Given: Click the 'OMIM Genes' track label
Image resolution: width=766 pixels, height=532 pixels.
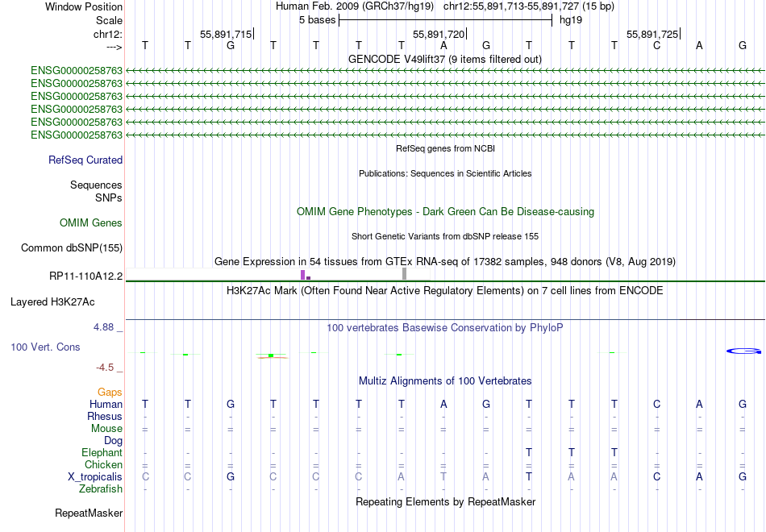Looking at the screenshot, I should point(91,222).
